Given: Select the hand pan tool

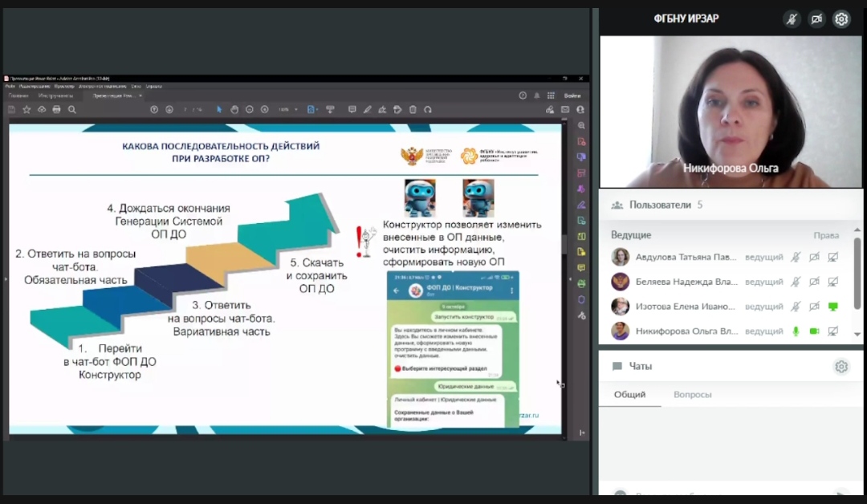Looking at the screenshot, I should click(x=234, y=110).
